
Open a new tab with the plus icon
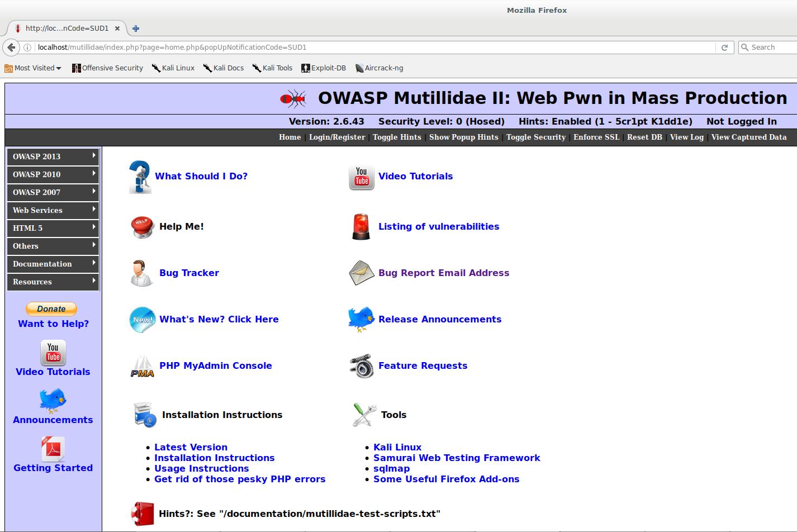click(x=135, y=28)
